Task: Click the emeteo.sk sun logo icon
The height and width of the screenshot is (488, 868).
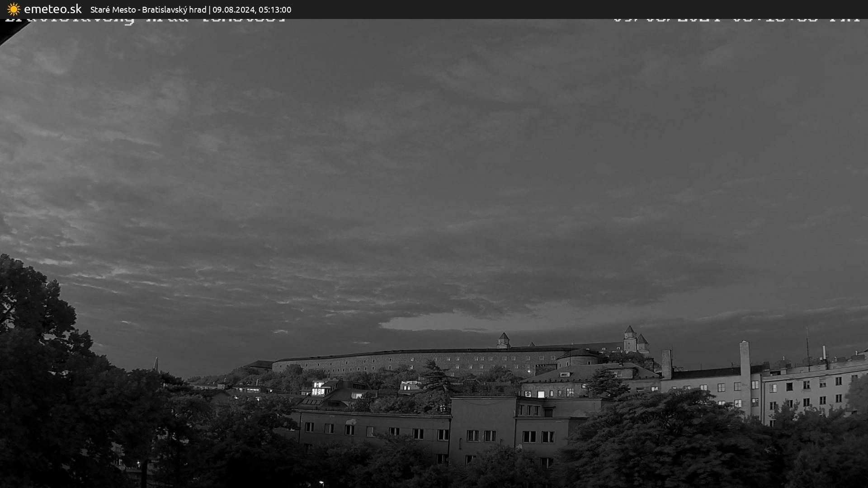Action: [14, 9]
